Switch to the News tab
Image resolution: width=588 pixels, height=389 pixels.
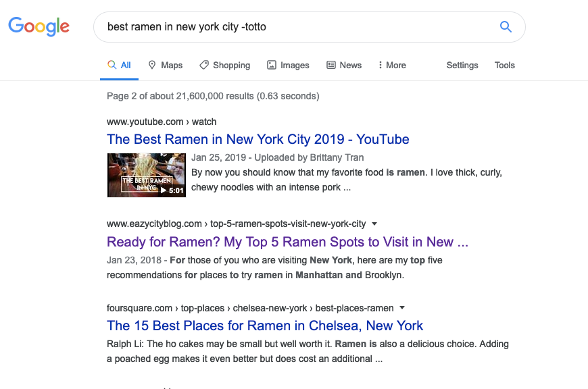[344, 66]
